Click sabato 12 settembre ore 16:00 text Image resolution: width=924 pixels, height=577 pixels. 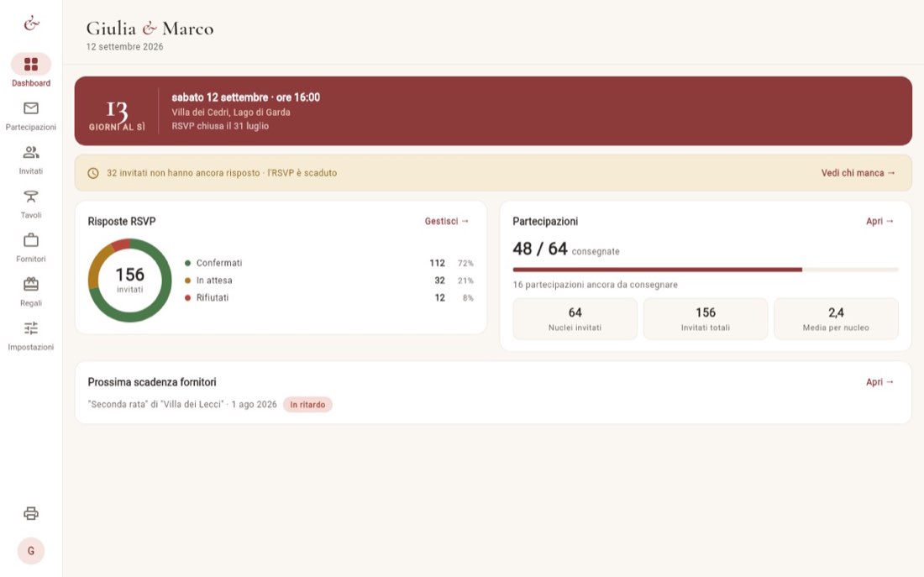pos(246,97)
